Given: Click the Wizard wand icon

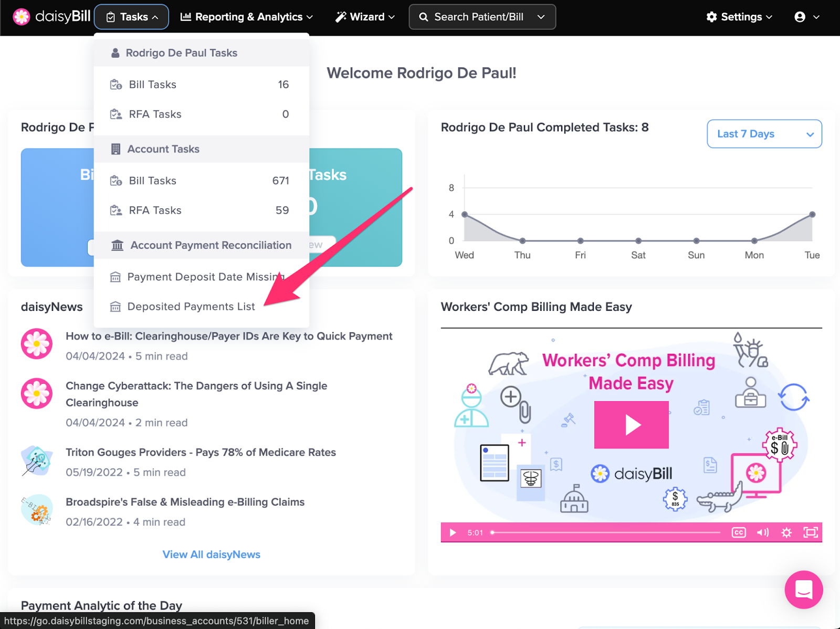Looking at the screenshot, I should coord(341,17).
